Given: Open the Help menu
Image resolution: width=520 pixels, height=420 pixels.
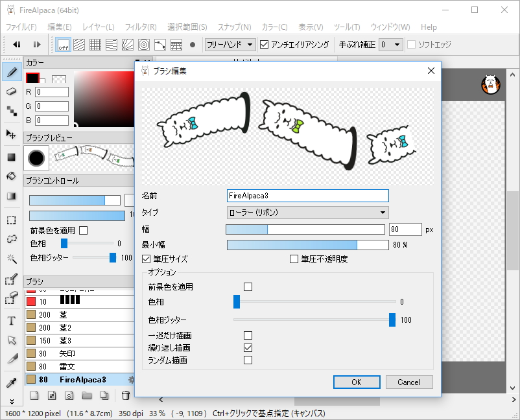Looking at the screenshot, I should 429,27.
